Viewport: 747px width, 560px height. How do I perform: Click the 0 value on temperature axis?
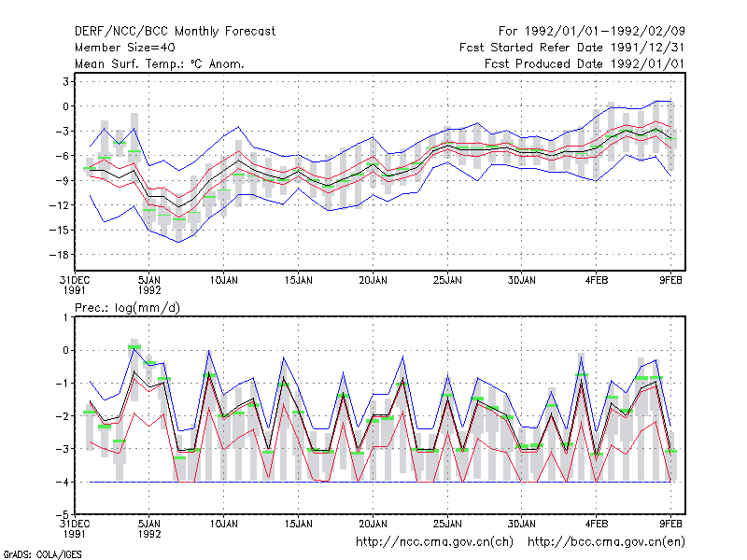(x=65, y=106)
